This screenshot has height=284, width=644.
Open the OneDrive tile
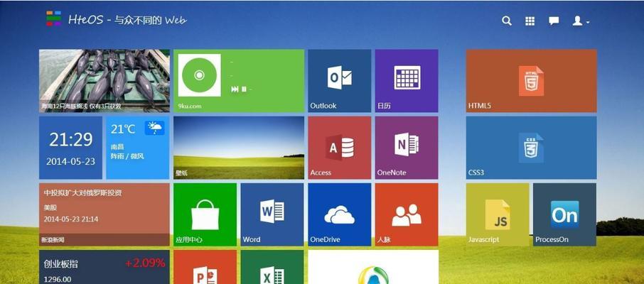point(340,214)
